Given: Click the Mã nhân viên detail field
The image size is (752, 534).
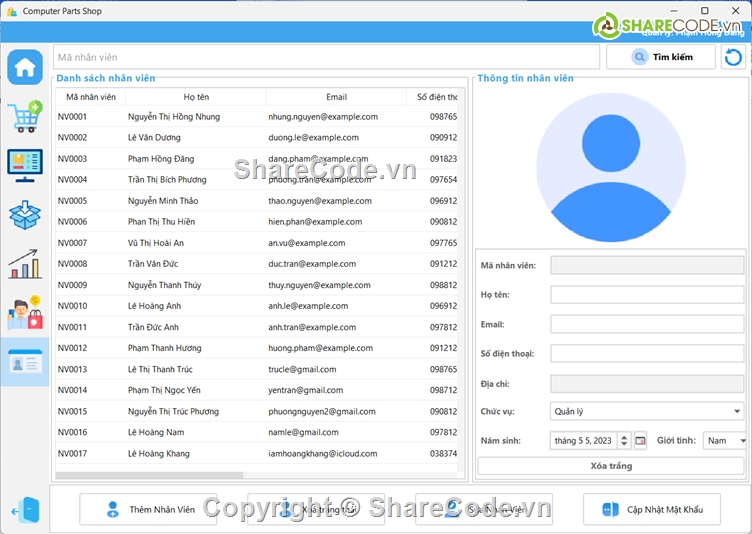Looking at the screenshot, I should coord(647,265).
